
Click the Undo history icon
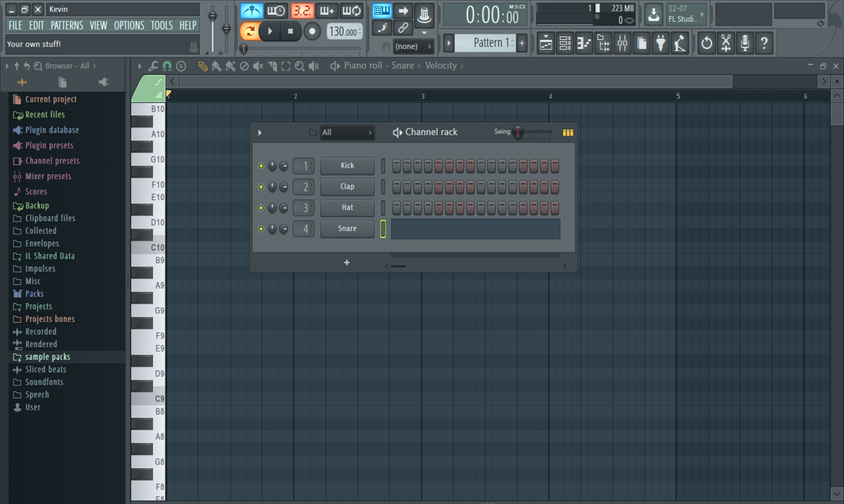707,43
